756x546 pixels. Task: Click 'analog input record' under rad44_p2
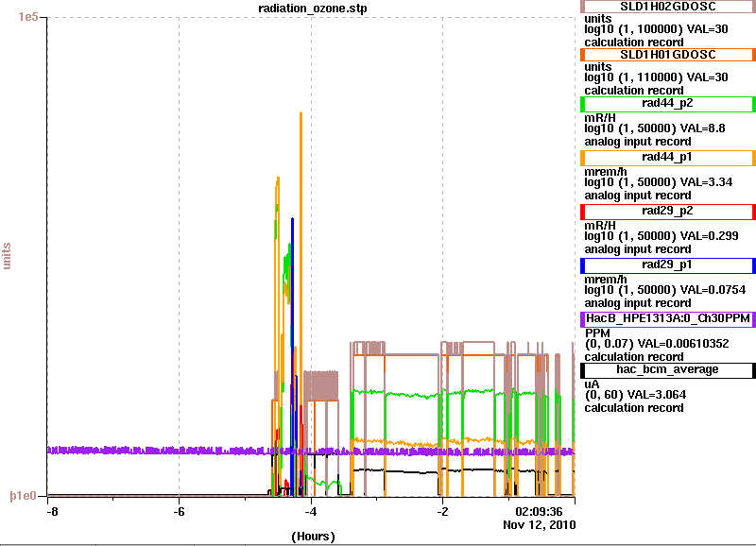click(x=638, y=142)
